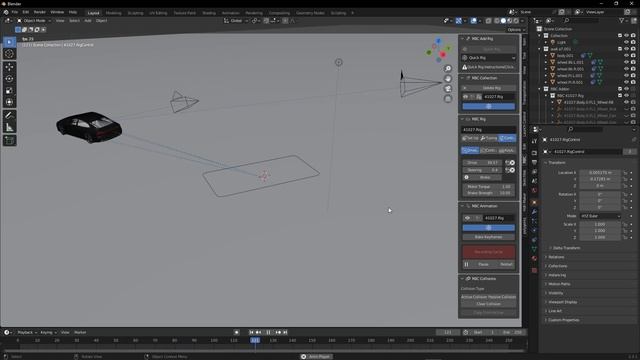The image size is (640, 360).
Task: Toggle X-ray mode icon in viewport header
Action: pyautogui.click(x=489, y=20)
